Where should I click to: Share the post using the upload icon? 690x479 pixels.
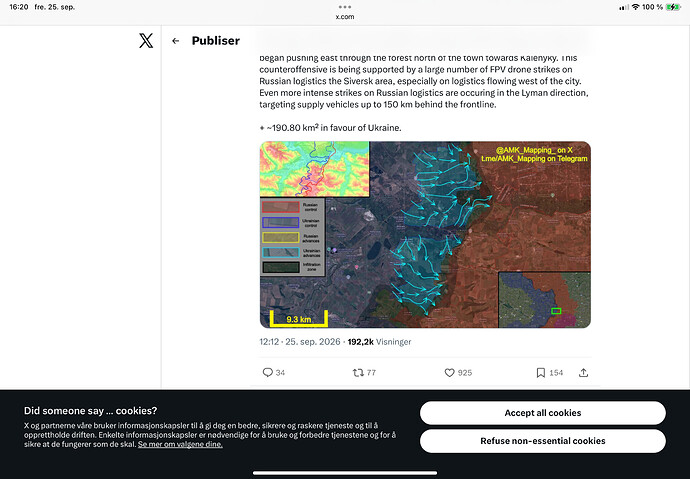584,373
